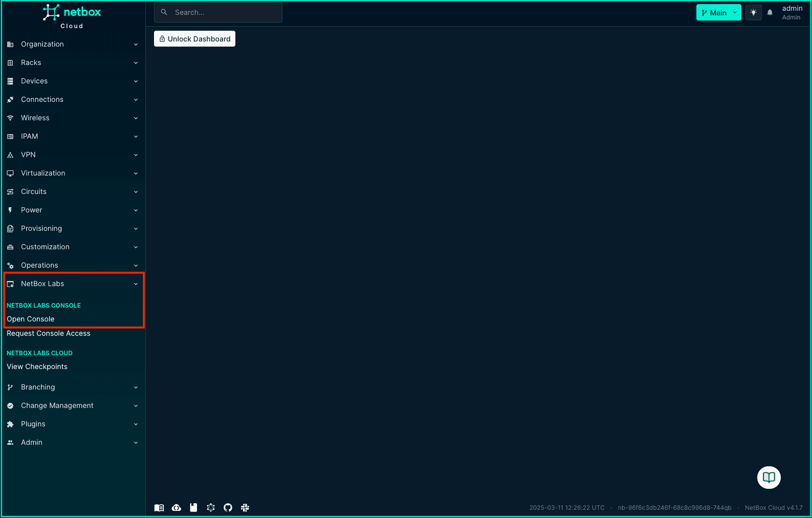
Task: Click the Connections plug icon
Action: click(10, 100)
